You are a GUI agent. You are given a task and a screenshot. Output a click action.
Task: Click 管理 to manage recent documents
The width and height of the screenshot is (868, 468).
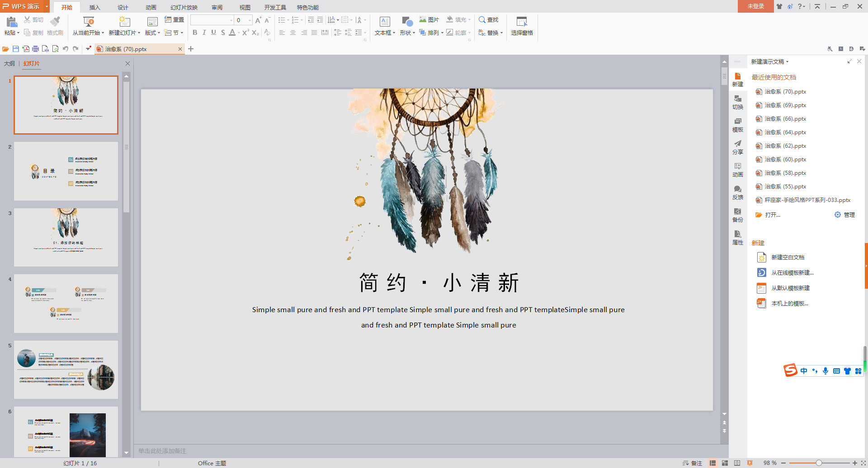click(x=844, y=215)
